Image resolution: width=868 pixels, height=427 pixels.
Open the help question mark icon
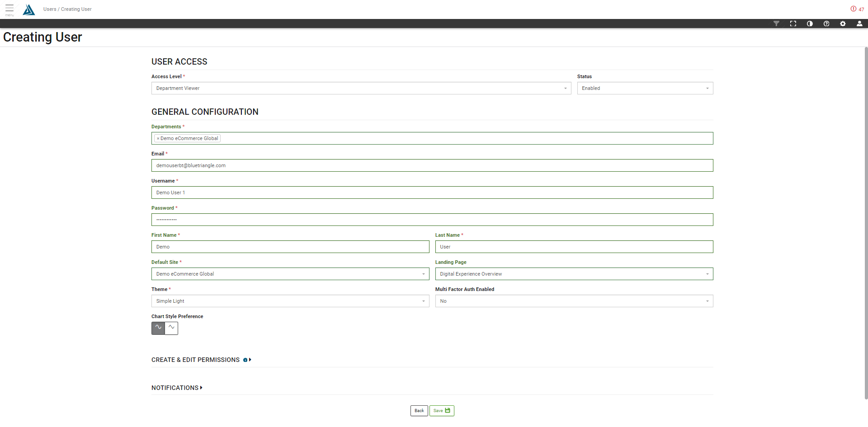pyautogui.click(x=826, y=23)
